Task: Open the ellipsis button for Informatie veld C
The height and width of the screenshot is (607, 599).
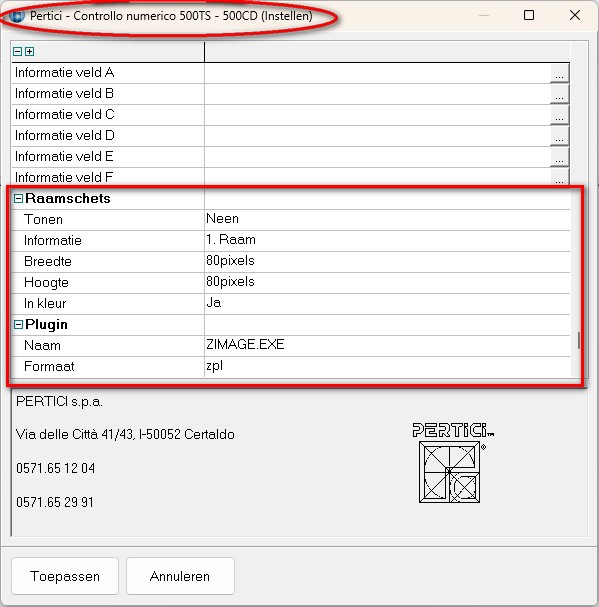Action: [x=559, y=115]
